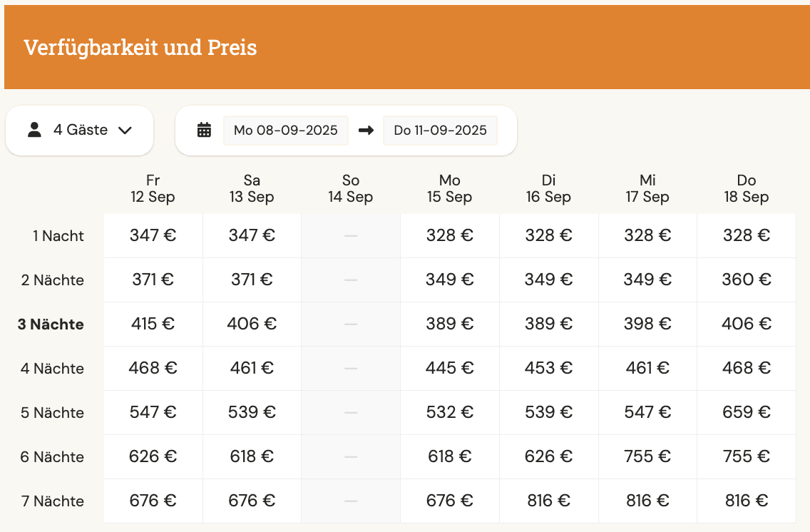
Task: Click the arrow icon between the dates
Action: coord(366,131)
